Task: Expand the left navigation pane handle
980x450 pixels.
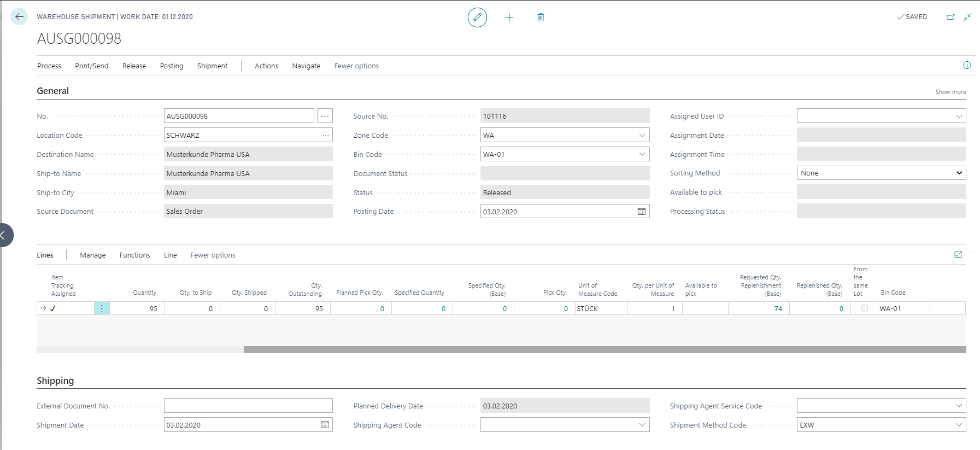Action: tap(4, 235)
